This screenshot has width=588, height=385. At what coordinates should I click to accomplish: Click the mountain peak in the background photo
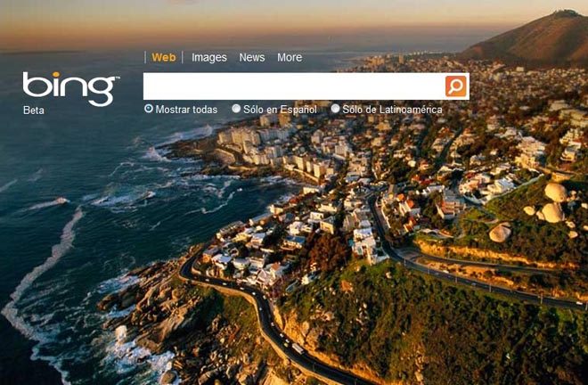click(x=567, y=14)
